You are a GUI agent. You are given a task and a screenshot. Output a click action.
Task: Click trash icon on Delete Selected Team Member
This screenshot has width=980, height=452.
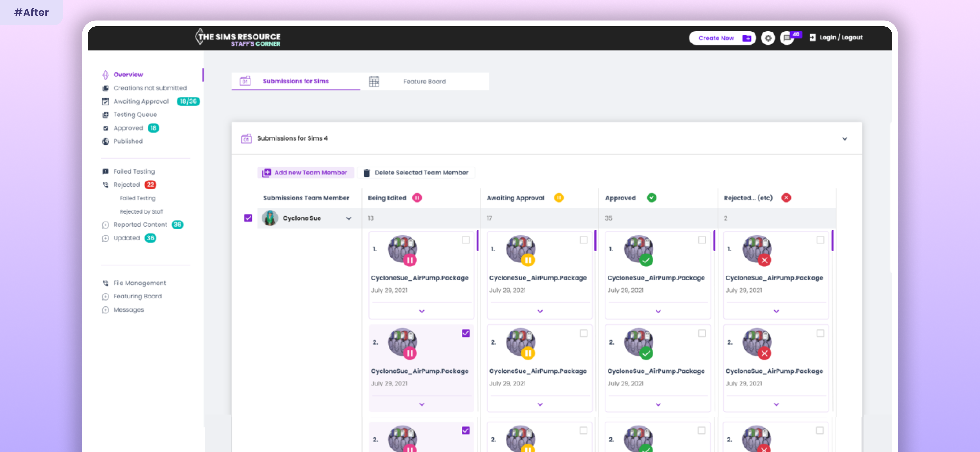(367, 173)
